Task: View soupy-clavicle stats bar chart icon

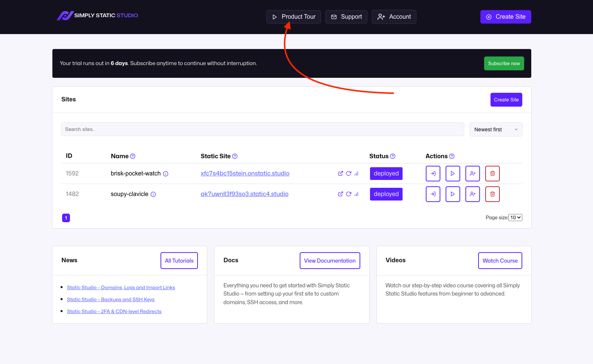Action: pos(357,194)
